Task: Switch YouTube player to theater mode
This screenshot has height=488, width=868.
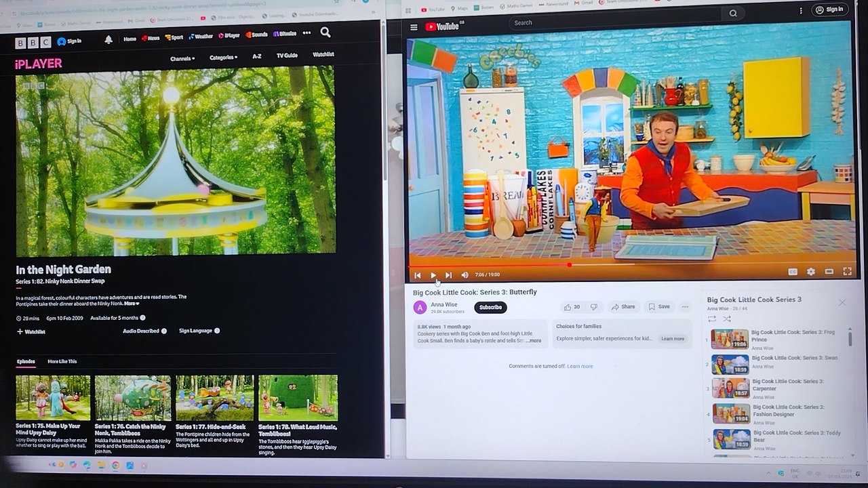Action: 829,272
